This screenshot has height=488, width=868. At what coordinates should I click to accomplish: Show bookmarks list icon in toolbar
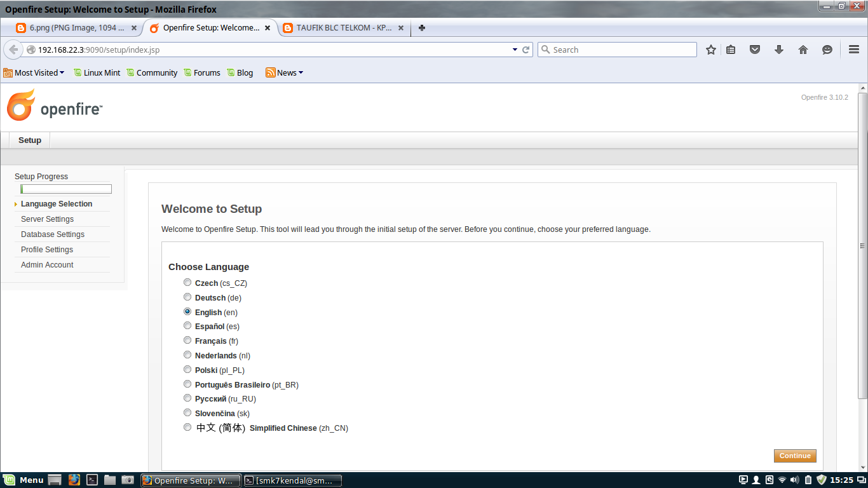coord(731,50)
